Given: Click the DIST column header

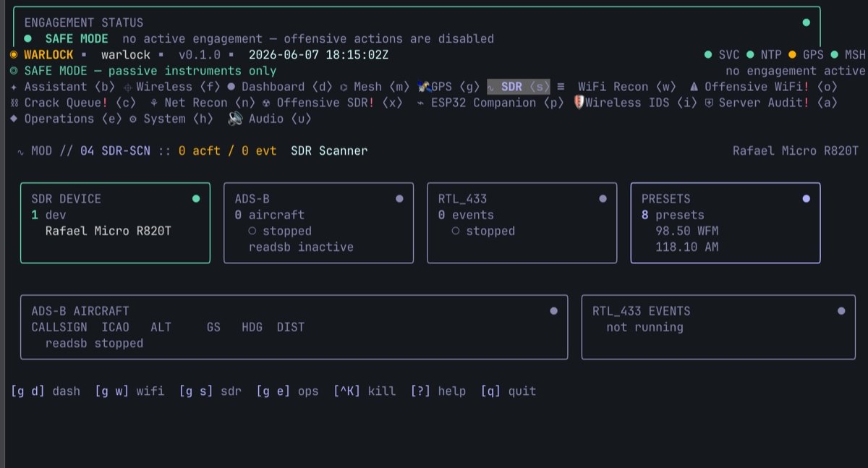Looking at the screenshot, I should pos(291,327).
